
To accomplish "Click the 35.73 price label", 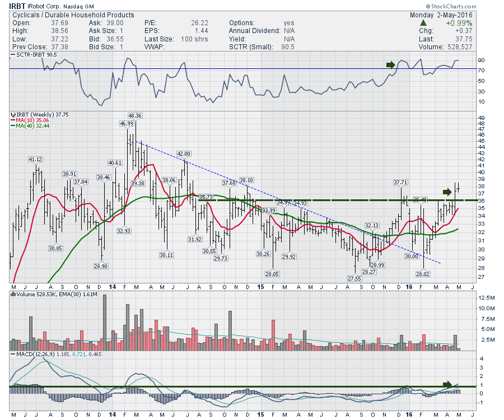I will tap(206, 197).
